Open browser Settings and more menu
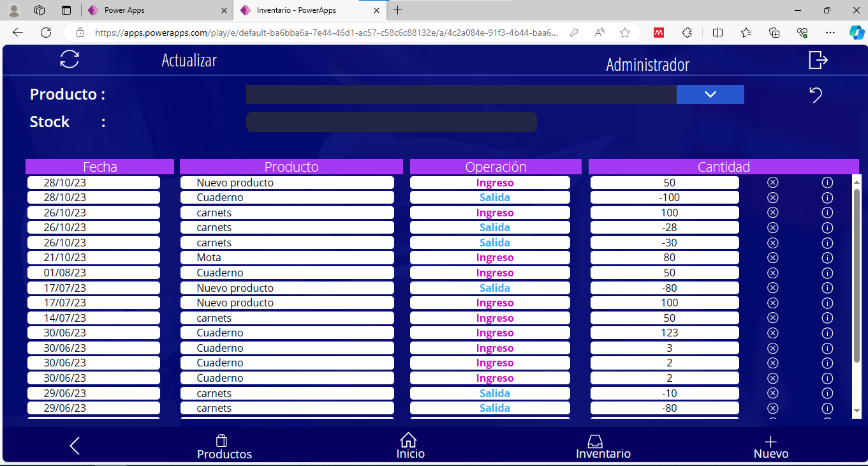 click(830, 33)
